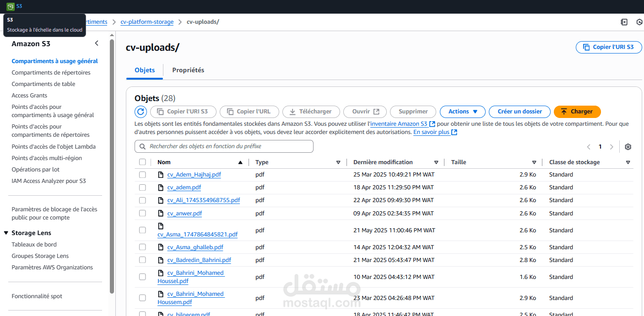Click the file icon beside cv_Asma_ghalleb.pdf

pos(161,247)
